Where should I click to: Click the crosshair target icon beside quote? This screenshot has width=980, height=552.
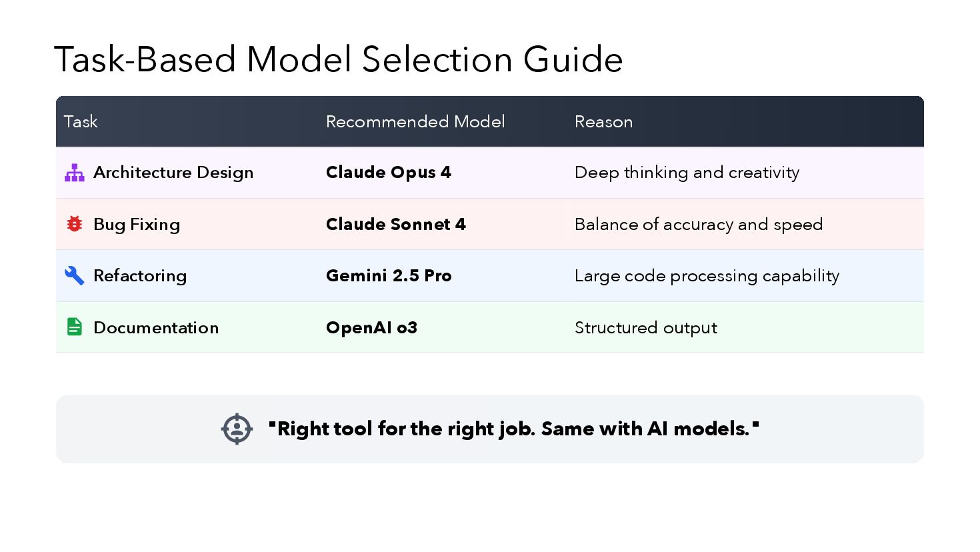[x=237, y=429]
